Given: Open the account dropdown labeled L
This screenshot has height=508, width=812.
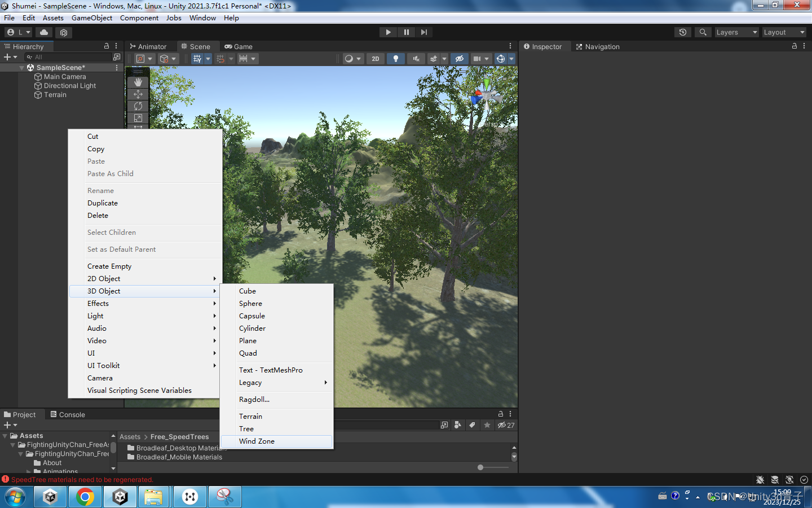Looking at the screenshot, I should click(x=19, y=32).
